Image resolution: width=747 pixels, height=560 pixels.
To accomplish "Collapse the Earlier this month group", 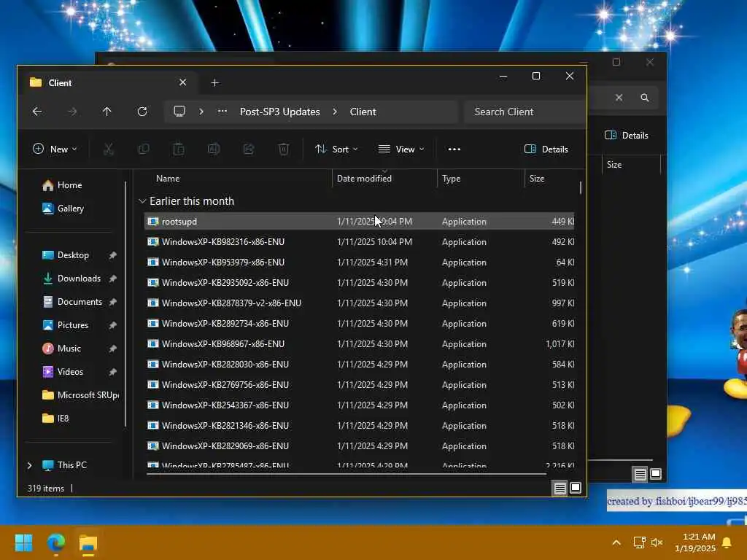I will [142, 201].
